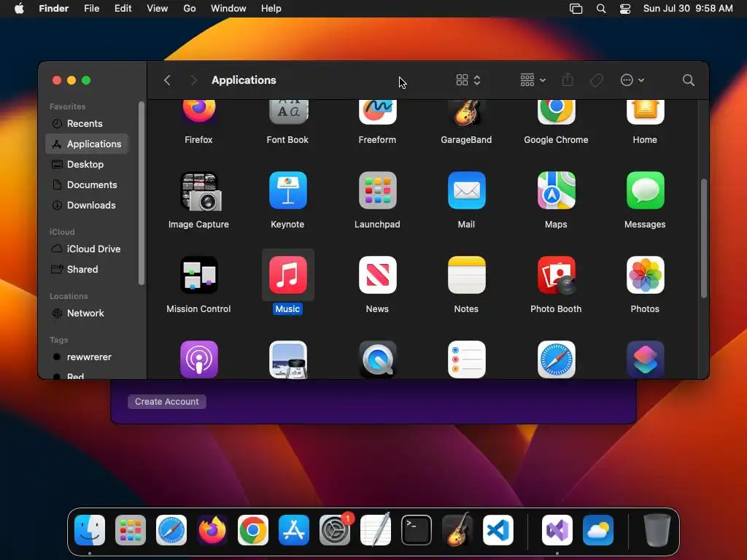Click Create Account in the background window
747x560 pixels.
click(167, 402)
